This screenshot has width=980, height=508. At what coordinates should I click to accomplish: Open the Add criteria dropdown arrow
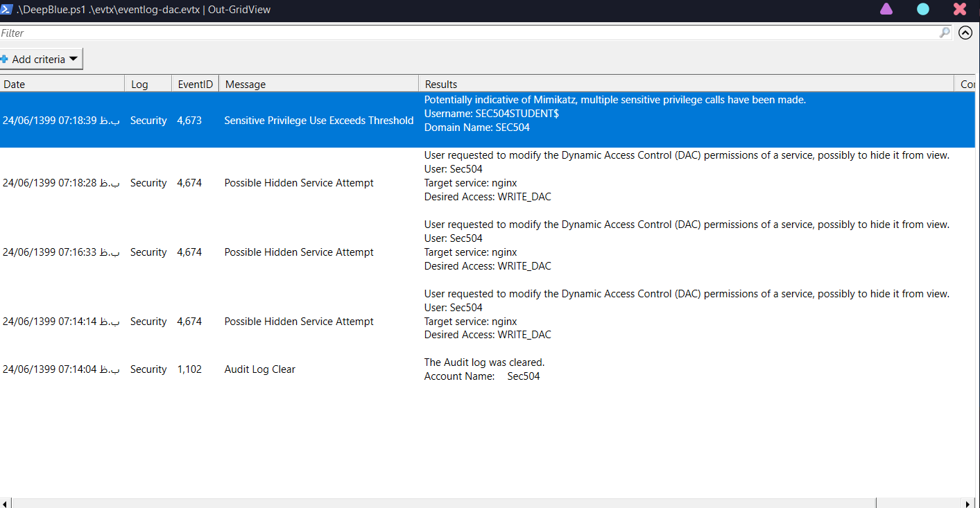tap(74, 58)
